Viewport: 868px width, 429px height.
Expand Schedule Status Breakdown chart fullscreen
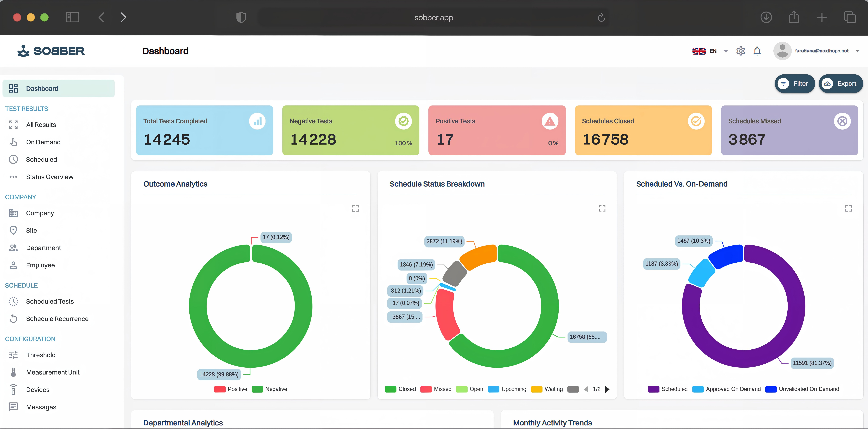pos(602,208)
